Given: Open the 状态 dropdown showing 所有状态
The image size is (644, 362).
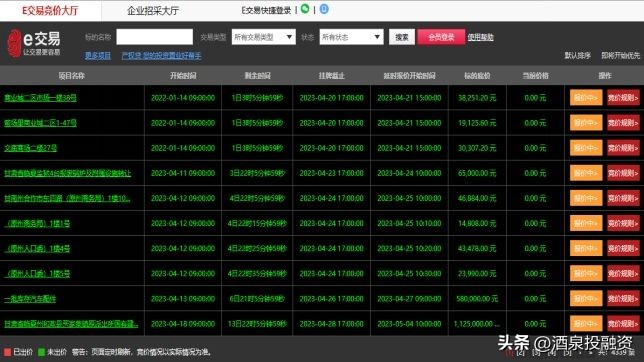Looking at the screenshot, I should tap(351, 37).
